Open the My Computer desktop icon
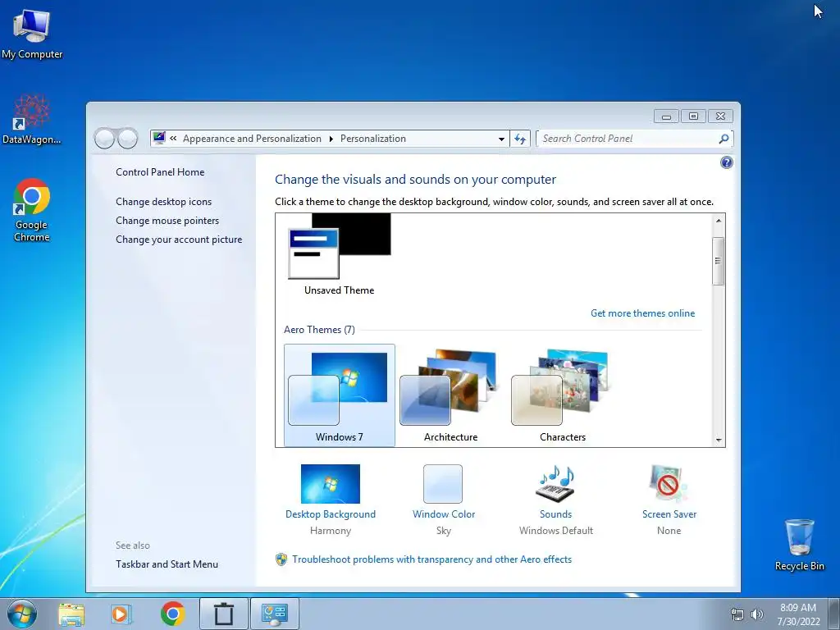840x630 pixels. 32,34
